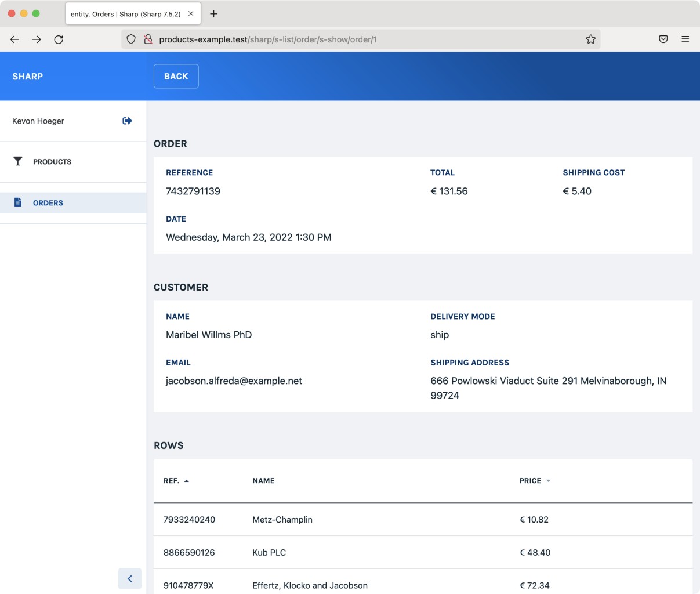Click the SHARP logo title

pos(28,77)
